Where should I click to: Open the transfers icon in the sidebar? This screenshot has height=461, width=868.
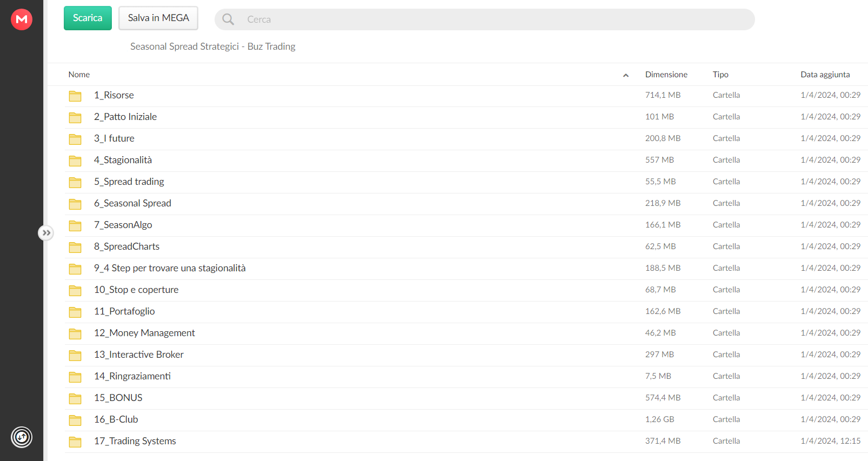tap(22, 437)
